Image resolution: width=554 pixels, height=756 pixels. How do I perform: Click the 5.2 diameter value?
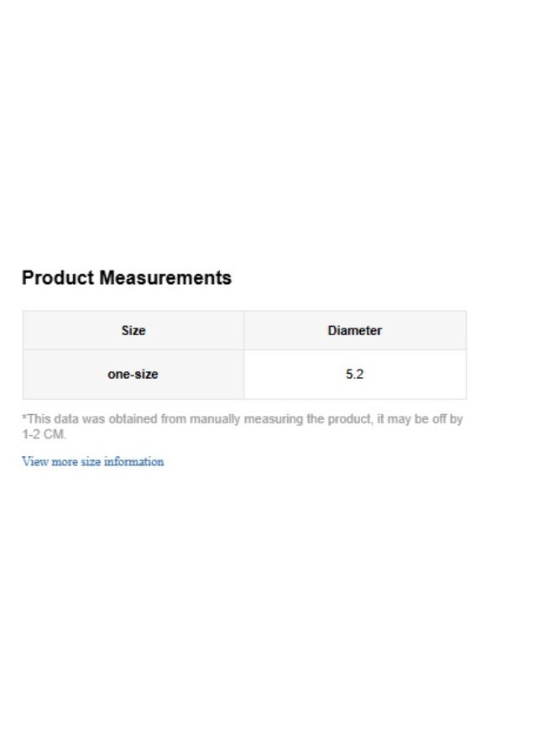[354, 375]
